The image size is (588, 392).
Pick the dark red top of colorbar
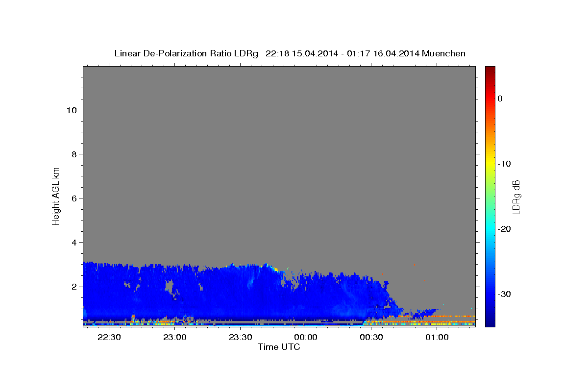click(490, 70)
